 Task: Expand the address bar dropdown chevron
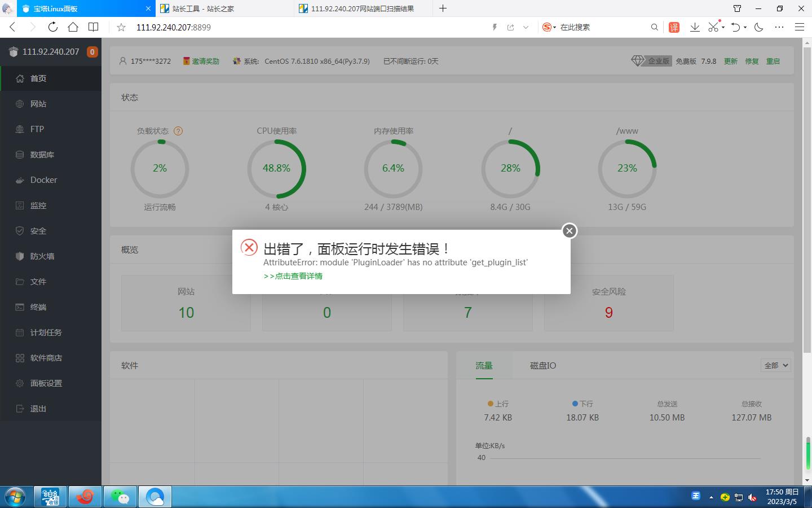pyautogui.click(x=526, y=27)
